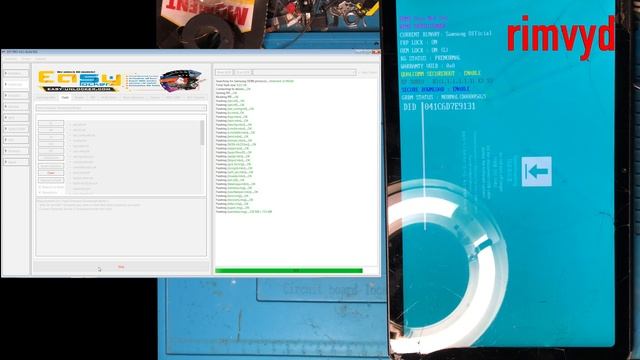Click the Easy-Unlocker banner logo
This screenshot has height=360, width=640.
[x=121, y=81]
